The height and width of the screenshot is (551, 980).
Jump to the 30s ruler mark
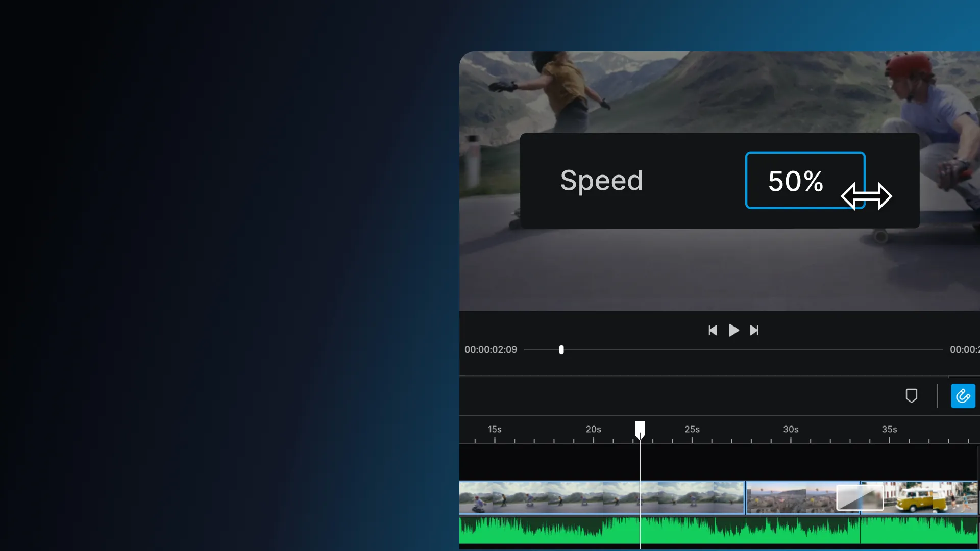tap(791, 439)
